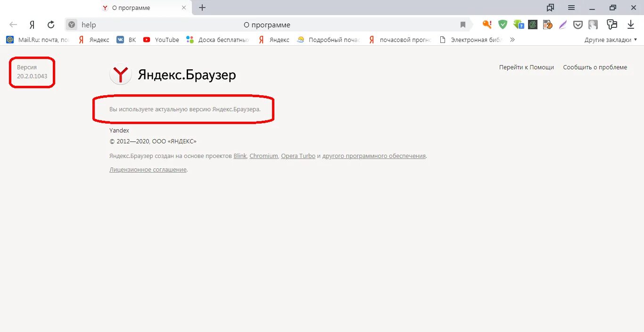Open the orange Pac-Man speaker extension

pos(548,25)
